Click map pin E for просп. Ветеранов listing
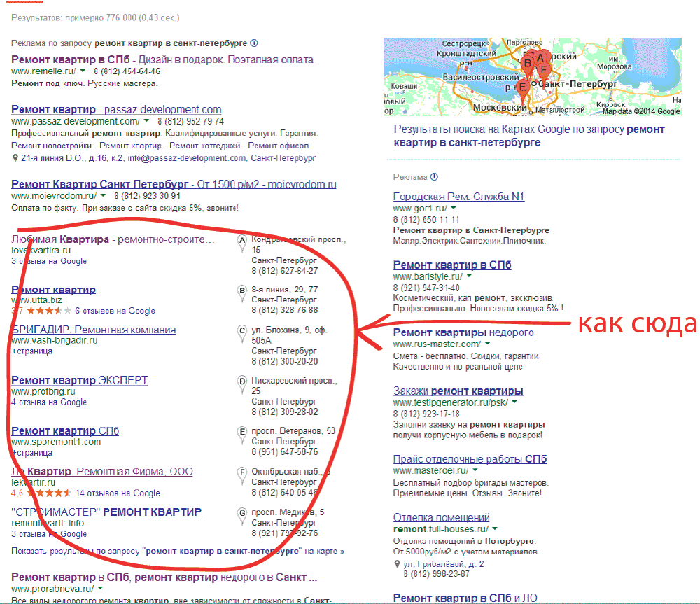Viewport: 700px width, 604px height. [x=242, y=435]
